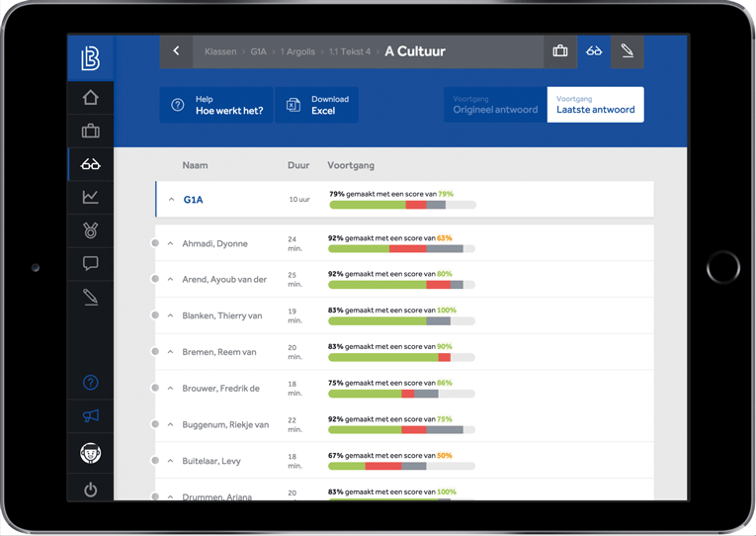Image resolution: width=756 pixels, height=536 pixels.
Task: Toggle status dot beside Bremen, Reem van
Action: pos(155,352)
